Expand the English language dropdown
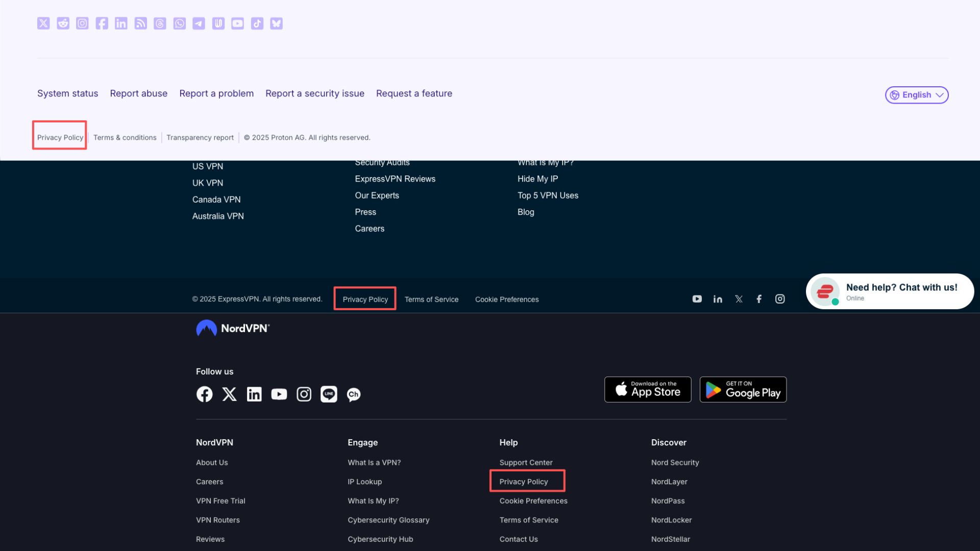The width and height of the screenshot is (980, 551). [x=916, y=95]
